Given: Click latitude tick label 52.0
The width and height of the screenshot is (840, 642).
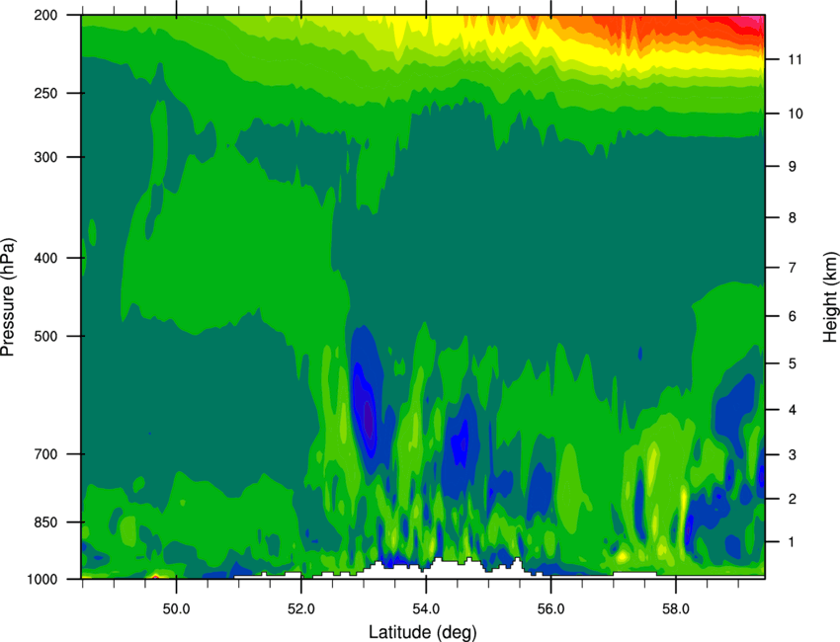Looking at the screenshot, I should 301,609.
